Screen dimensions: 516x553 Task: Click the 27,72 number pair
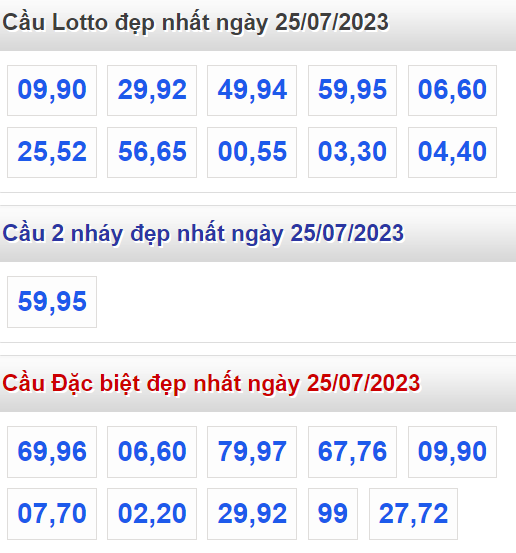[x=413, y=514]
